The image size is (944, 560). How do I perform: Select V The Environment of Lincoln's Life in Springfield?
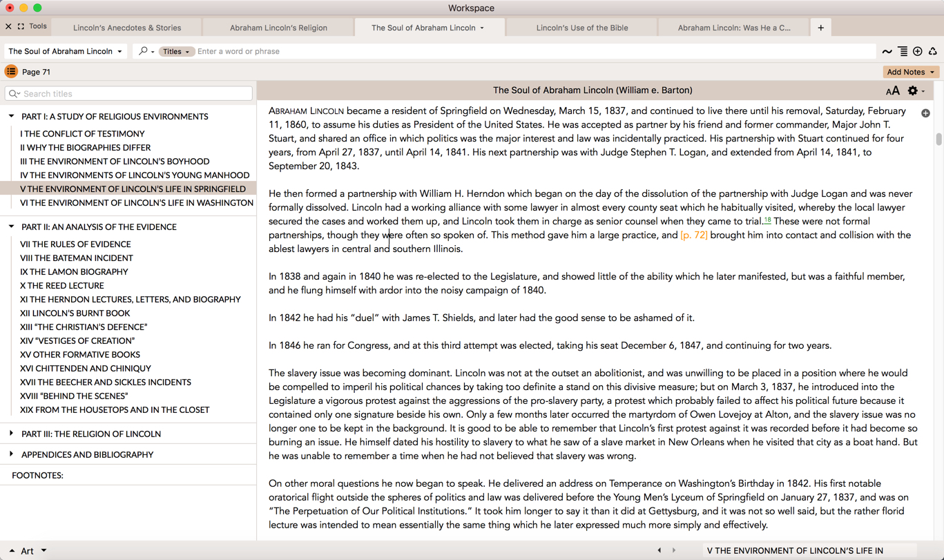tap(133, 189)
